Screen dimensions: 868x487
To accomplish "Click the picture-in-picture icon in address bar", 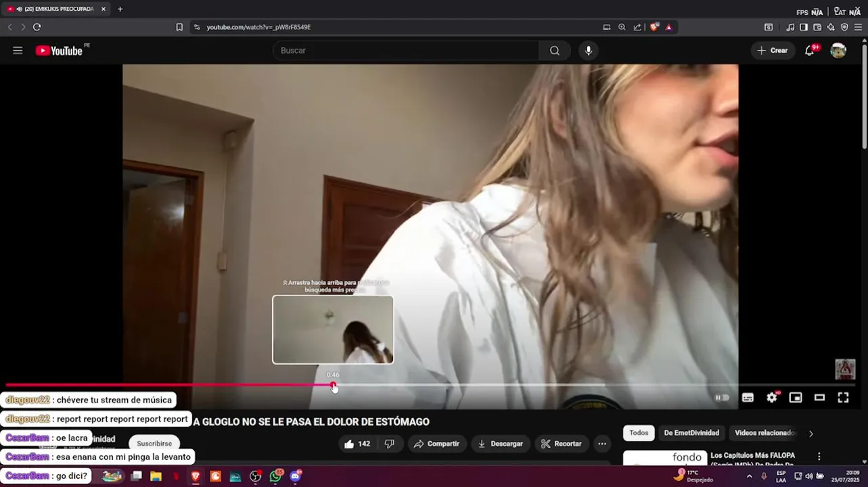I will coord(607,27).
